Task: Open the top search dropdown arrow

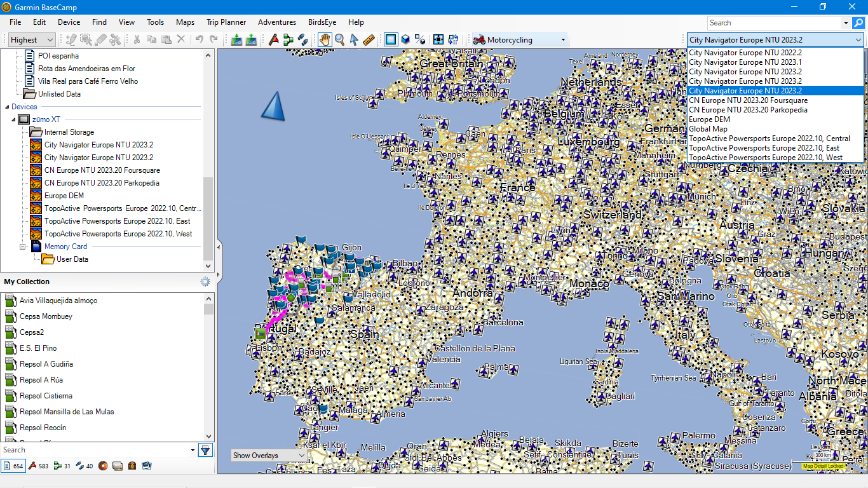Action: pos(846,23)
